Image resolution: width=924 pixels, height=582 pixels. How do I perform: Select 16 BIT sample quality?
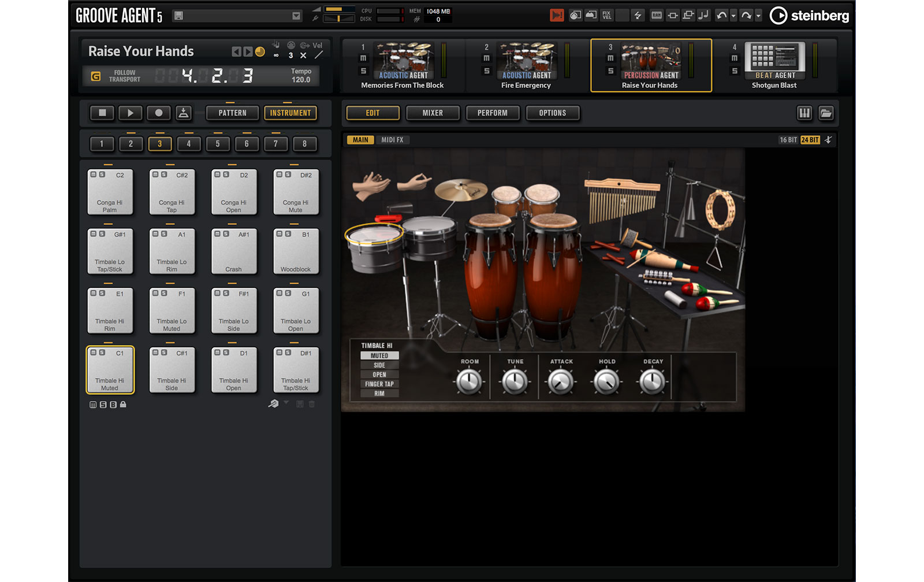[x=788, y=140]
